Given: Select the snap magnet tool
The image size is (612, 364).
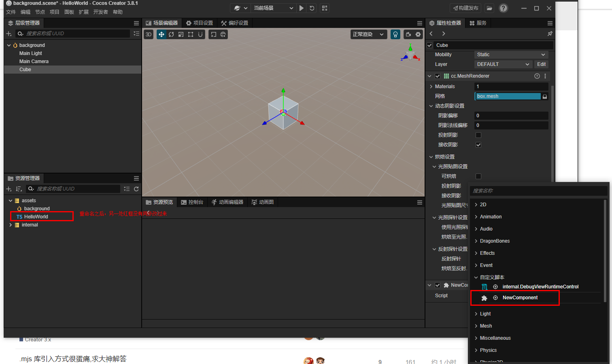Looking at the screenshot, I should [x=200, y=34].
